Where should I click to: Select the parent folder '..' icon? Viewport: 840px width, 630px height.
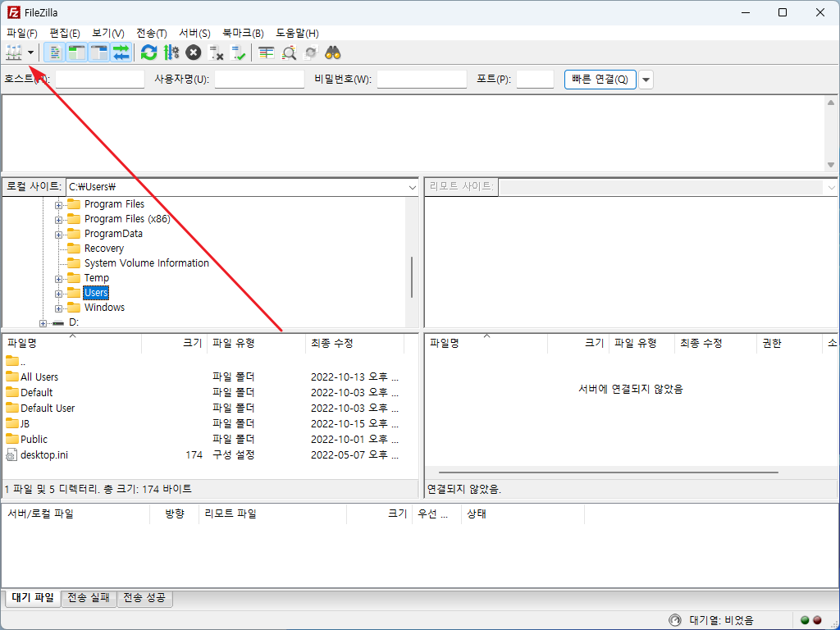pos(11,361)
